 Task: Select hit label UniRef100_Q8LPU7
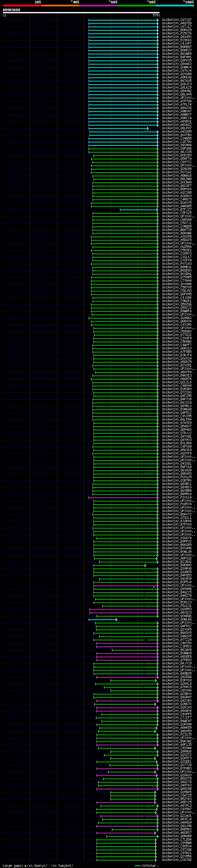pos(177,128)
